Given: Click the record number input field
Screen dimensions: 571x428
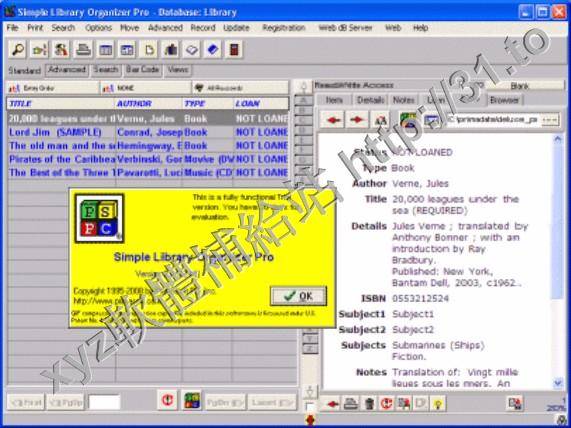Looking at the screenshot, I should tap(104, 403).
